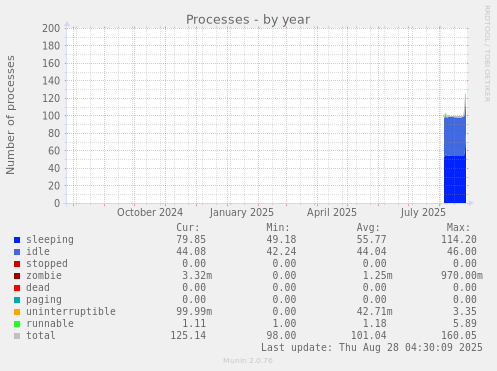The image size is (497, 371).
Task: Select the 'zombie' legend label
Action: click(44, 276)
